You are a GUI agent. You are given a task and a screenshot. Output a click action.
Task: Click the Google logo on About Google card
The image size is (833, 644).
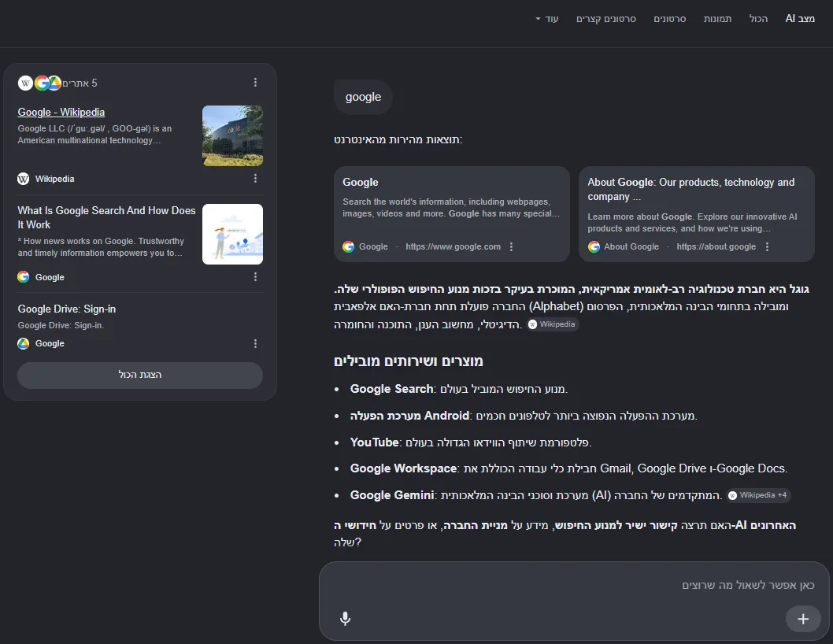point(594,246)
